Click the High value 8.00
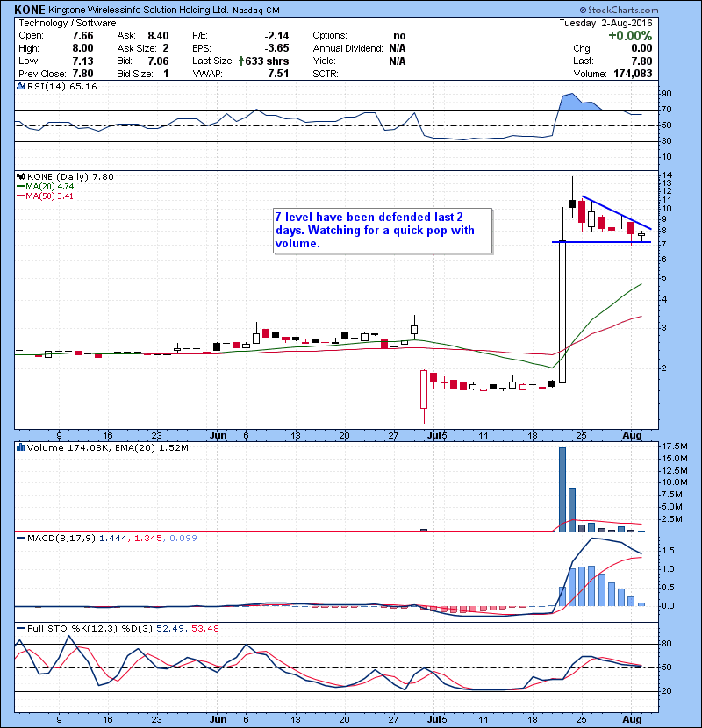Screen dimensions: 702x728 [x=82, y=48]
